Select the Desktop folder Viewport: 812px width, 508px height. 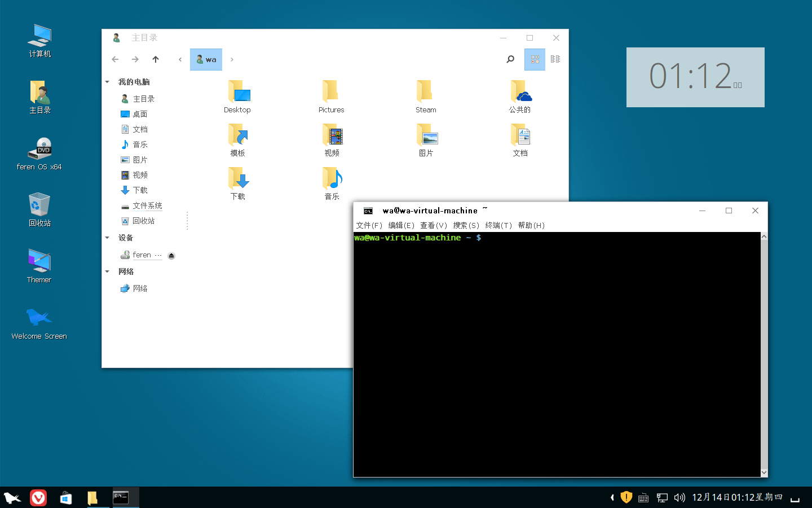click(237, 97)
